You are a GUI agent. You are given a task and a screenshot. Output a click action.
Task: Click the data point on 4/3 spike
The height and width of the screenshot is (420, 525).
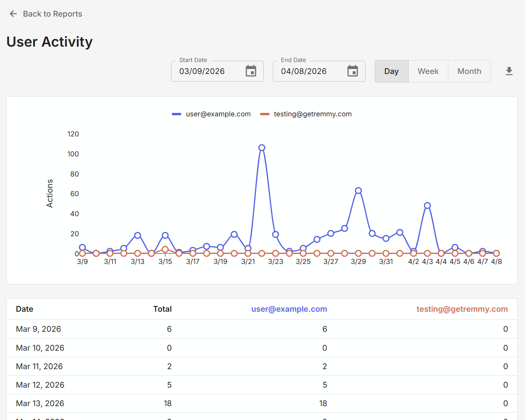pos(427,205)
